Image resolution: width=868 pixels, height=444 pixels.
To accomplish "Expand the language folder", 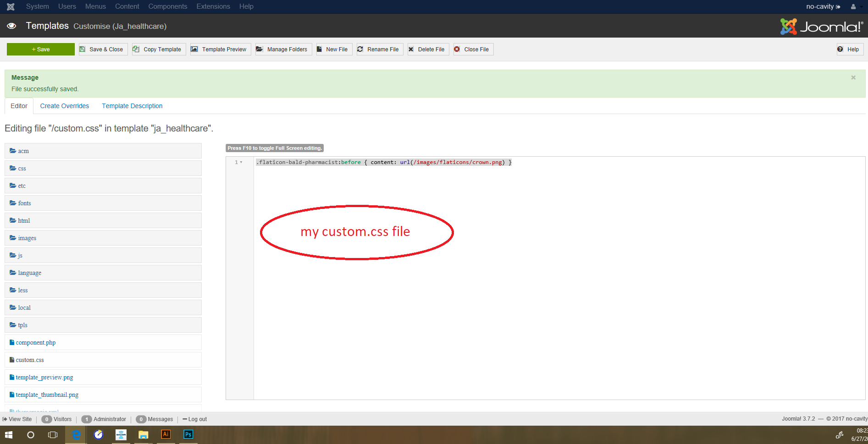I will pyautogui.click(x=103, y=273).
